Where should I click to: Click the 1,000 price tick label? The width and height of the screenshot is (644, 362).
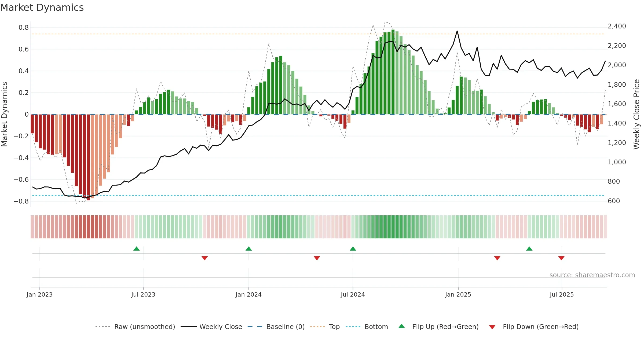617,162
